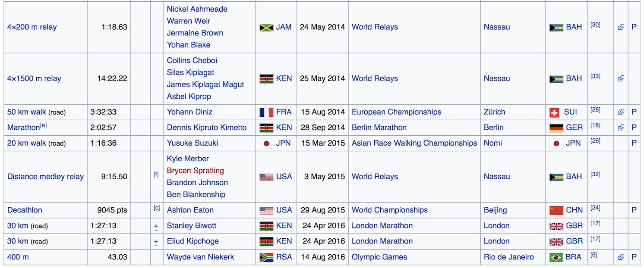Click the P link in 50 km walk row
This screenshot has height=268, width=644.
coord(634,112)
